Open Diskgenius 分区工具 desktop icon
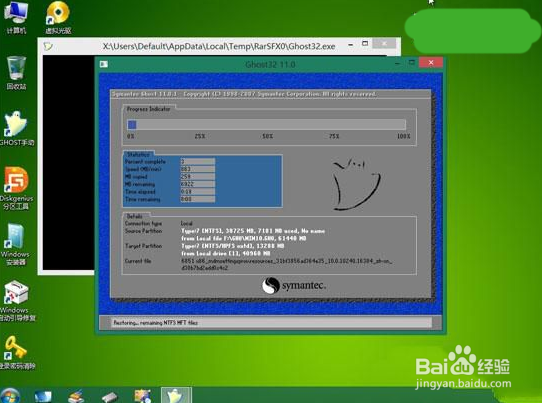Screen dimensions: 542x403 click(17, 188)
